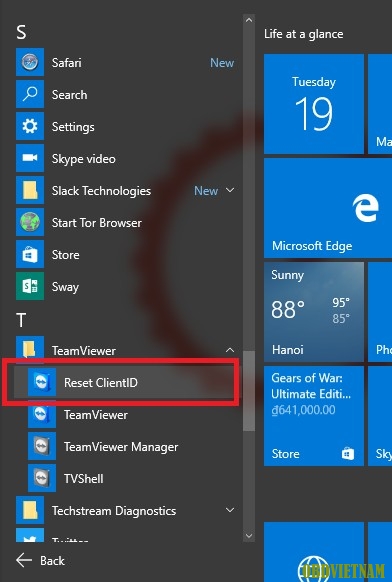Select the Settings entry text
This screenshot has height=582, width=392.
73,127
